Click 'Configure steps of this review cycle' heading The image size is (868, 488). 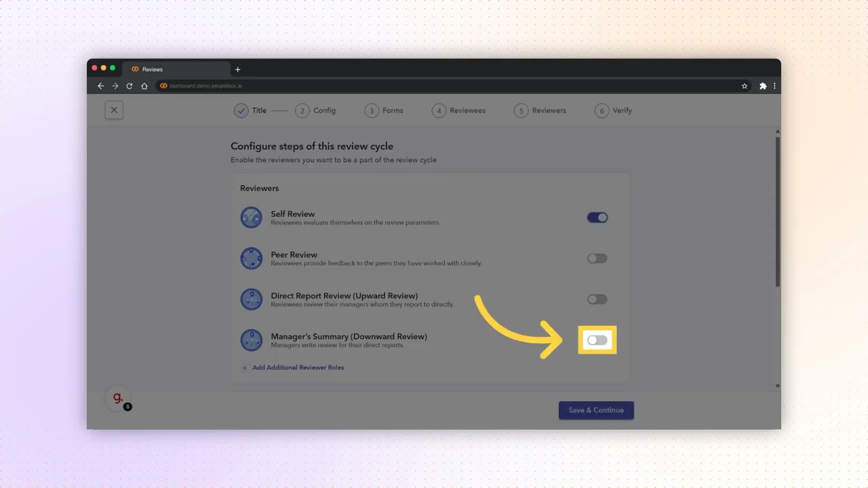[x=312, y=146]
